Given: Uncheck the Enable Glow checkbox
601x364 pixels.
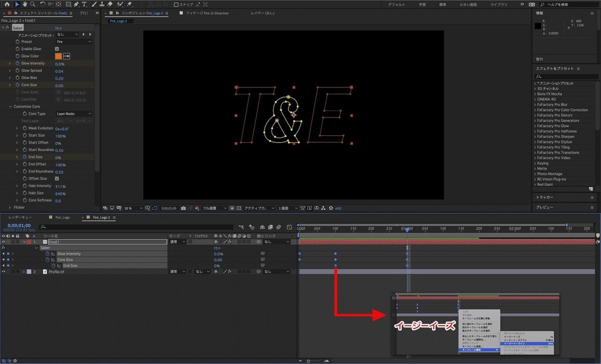Looking at the screenshot, I should [x=57, y=49].
